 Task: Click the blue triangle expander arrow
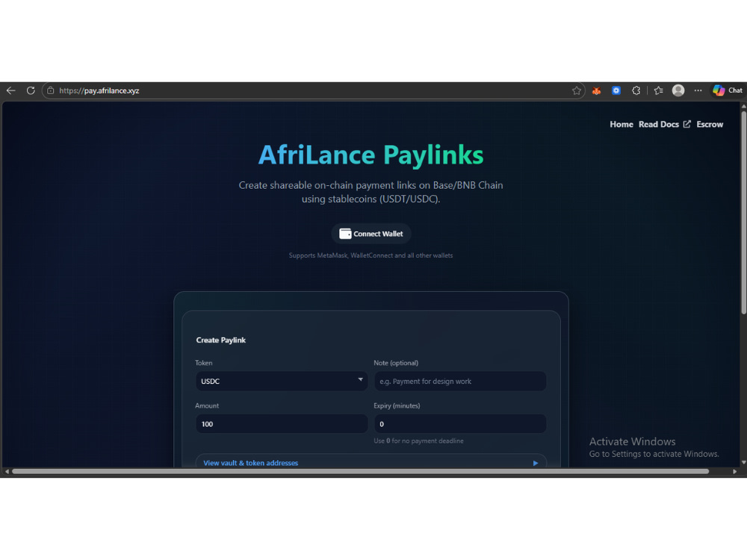point(536,463)
